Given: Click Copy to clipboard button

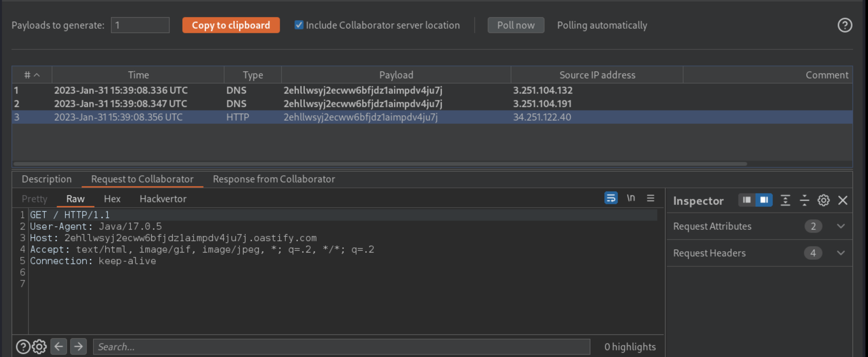Looking at the screenshot, I should pyautogui.click(x=231, y=25).
